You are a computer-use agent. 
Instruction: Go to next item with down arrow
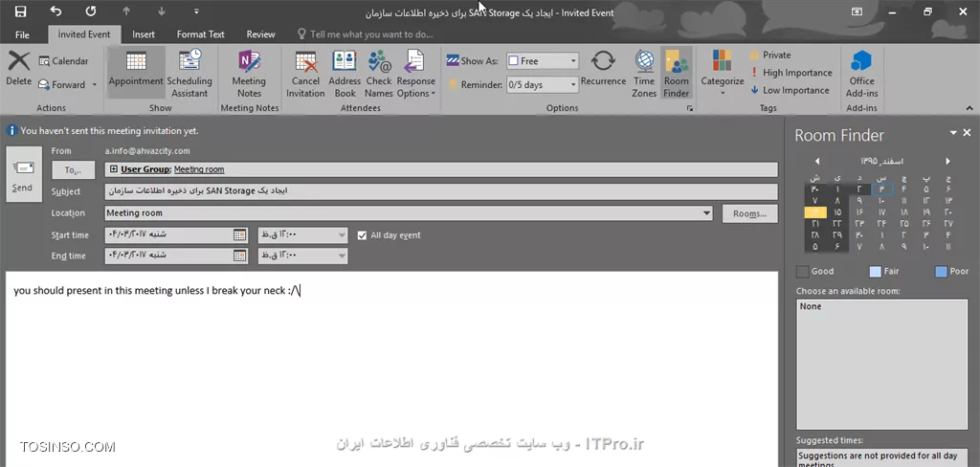point(161,11)
